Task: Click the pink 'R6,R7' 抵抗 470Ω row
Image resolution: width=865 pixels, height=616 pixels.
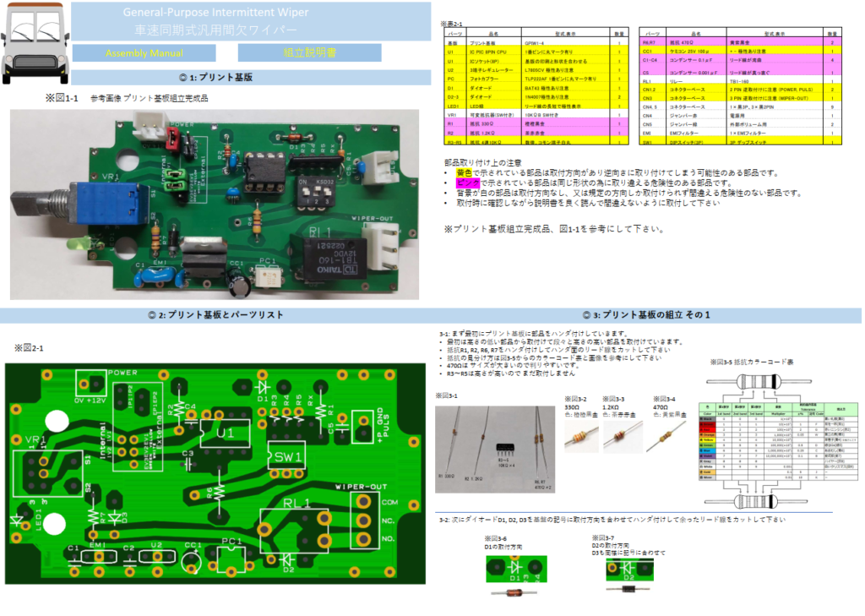Action: pyautogui.click(x=740, y=42)
